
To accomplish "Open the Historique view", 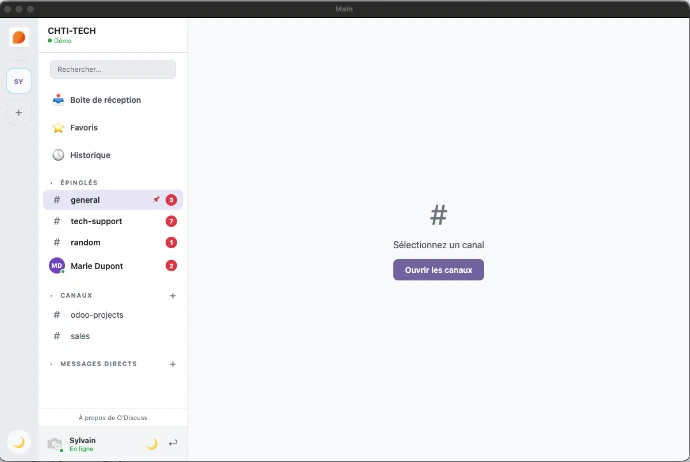I will point(90,155).
